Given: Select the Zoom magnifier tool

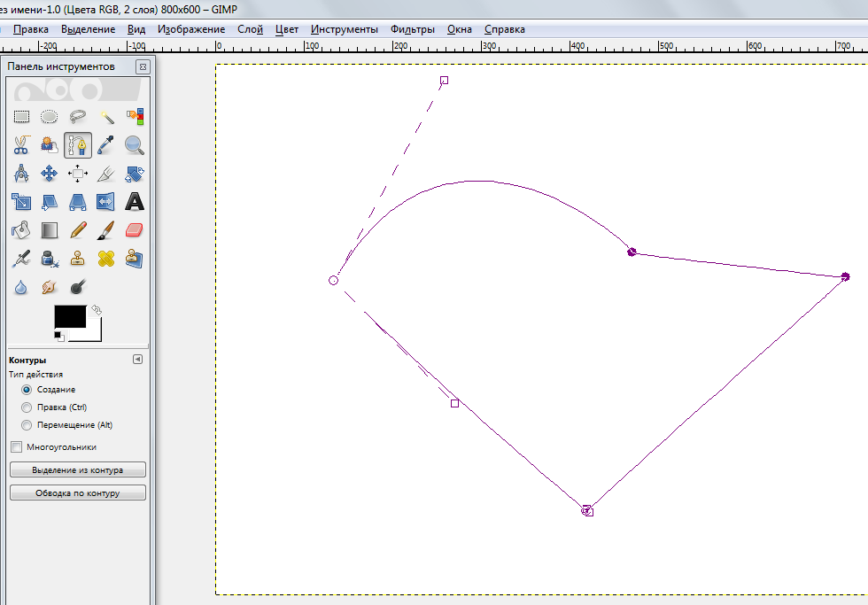Looking at the screenshot, I should point(134,144).
